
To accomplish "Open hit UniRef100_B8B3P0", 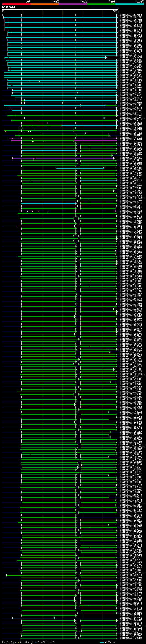I will (x=131, y=80).
